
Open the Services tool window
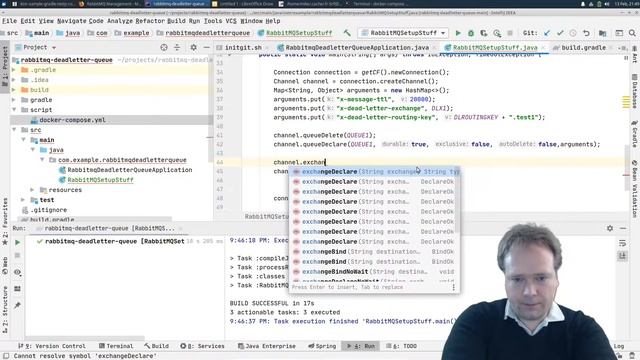(x=202, y=346)
